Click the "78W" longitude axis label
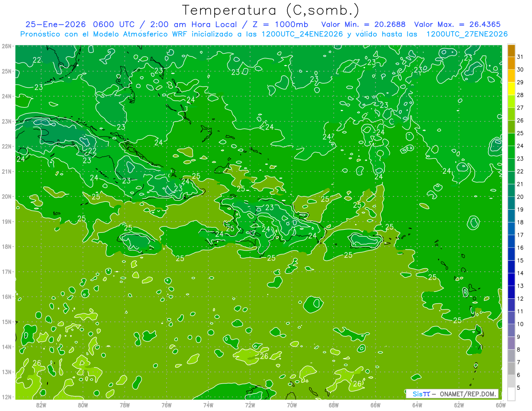The height and width of the screenshot is (411, 532). [x=125, y=405]
